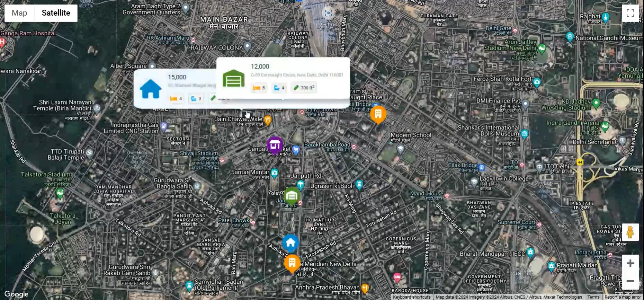644x300 pixels.
Task: Click the 4 beds badge in the 15,000 card
Action: (176, 99)
